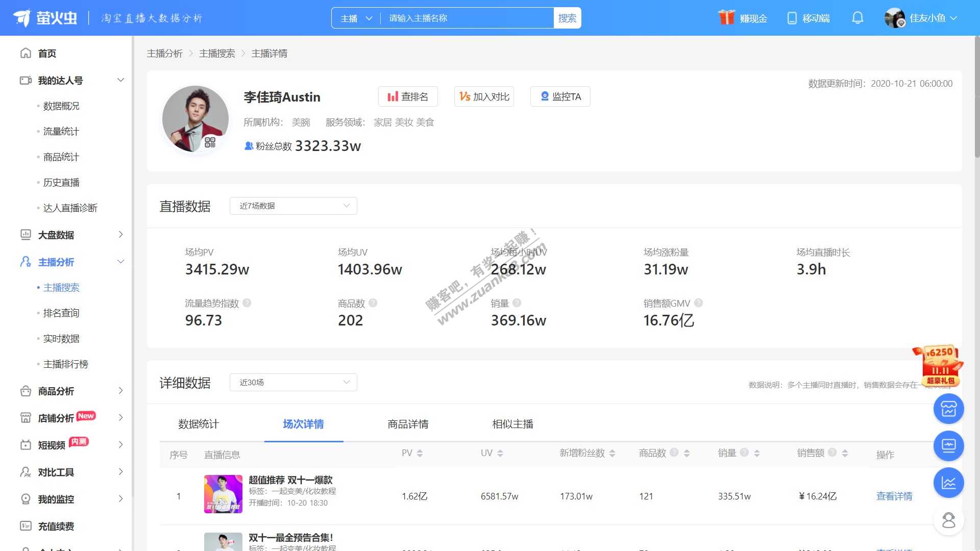Open 排名查询 in the sidebar
The width and height of the screenshot is (980, 551).
point(61,313)
